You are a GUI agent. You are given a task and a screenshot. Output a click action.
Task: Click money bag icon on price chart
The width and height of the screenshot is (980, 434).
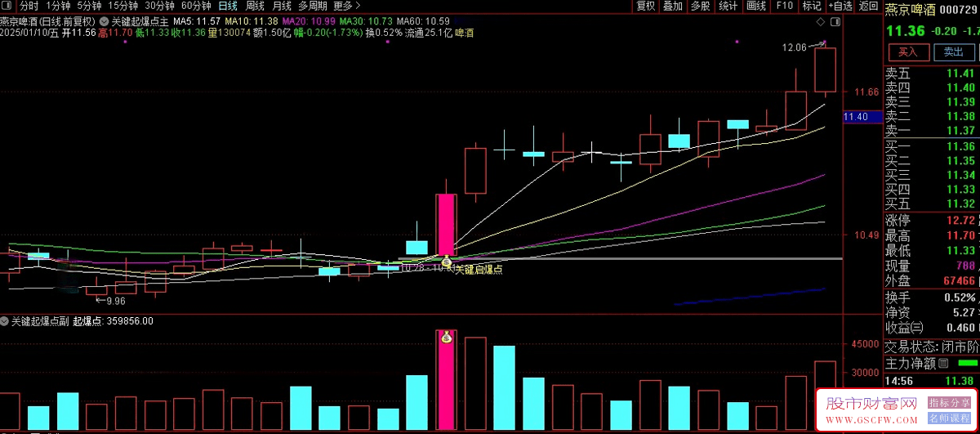[x=446, y=261]
